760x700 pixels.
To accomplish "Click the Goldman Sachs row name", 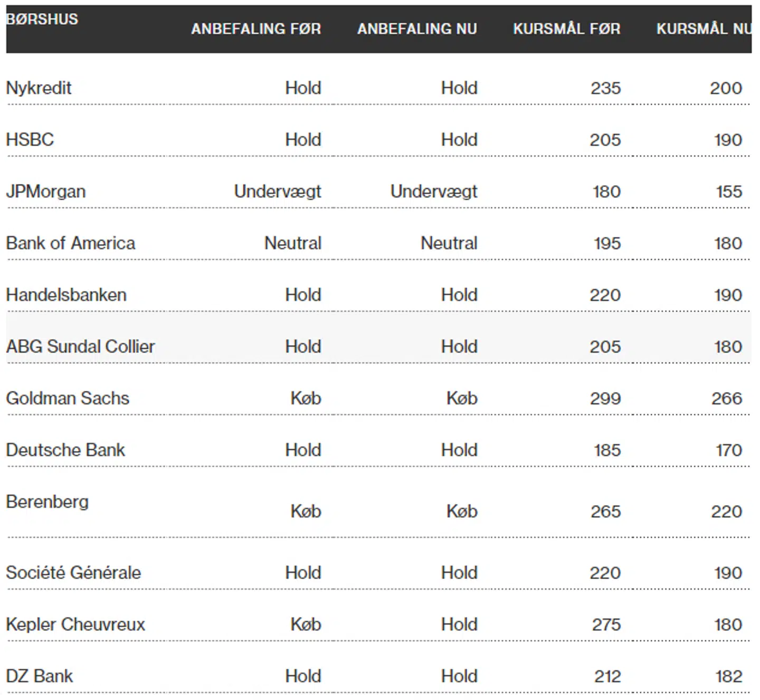I will pos(68,399).
